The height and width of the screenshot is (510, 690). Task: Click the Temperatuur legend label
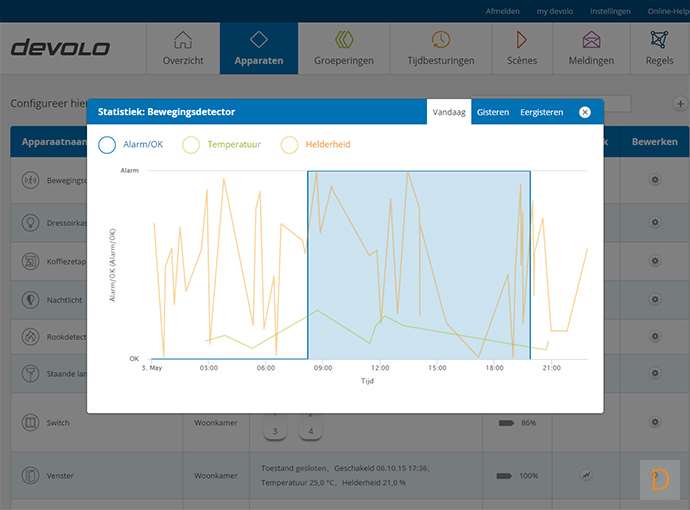coord(234,144)
